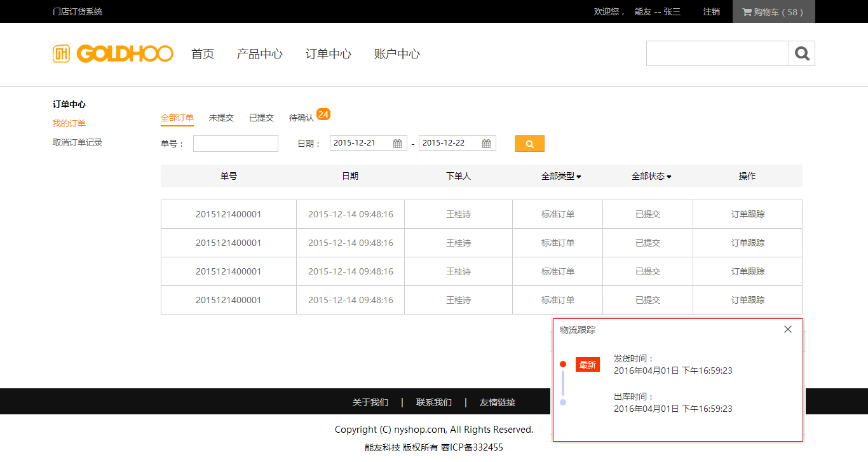The width and height of the screenshot is (868, 462).
Task: Click the 联系我们 footer link
Action: tap(434, 402)
